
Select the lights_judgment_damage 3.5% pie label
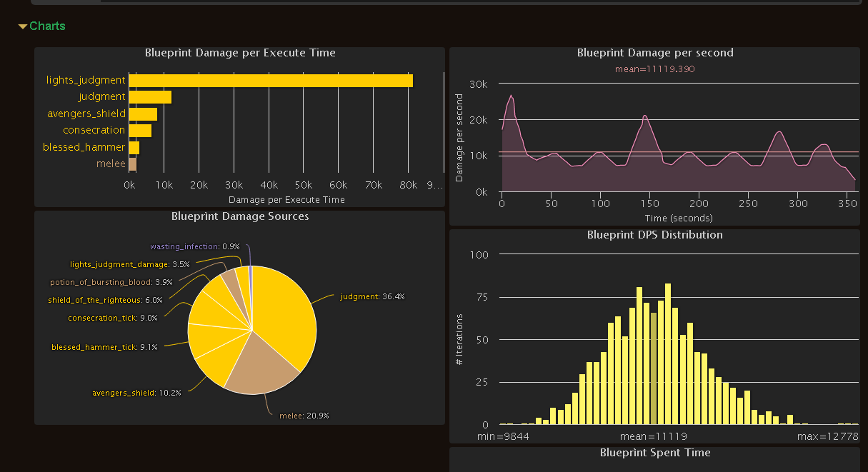tap(129, 264)
